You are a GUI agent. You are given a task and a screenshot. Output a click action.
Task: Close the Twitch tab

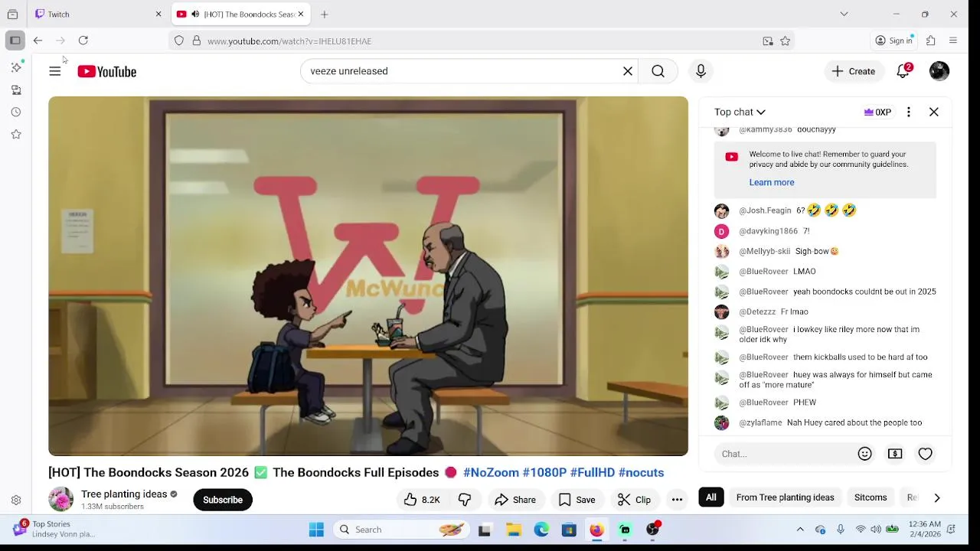158,14
